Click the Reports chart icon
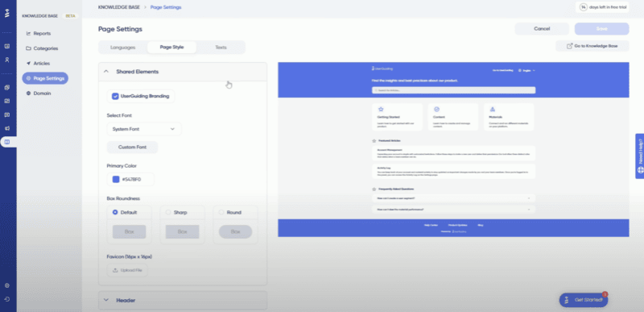 [28, 33]
